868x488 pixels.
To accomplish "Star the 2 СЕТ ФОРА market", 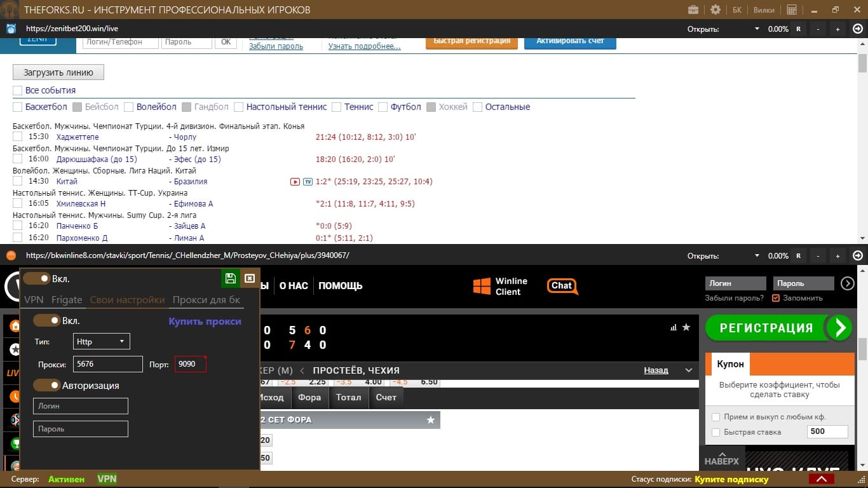I will point(431,420).
